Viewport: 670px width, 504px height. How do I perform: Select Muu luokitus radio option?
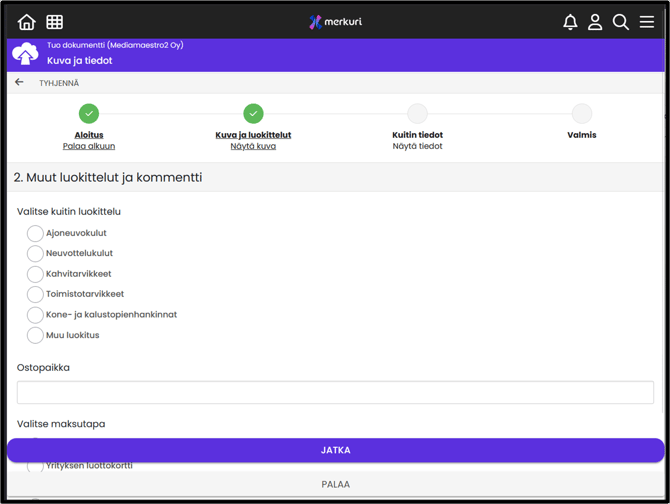pos(35,335)
